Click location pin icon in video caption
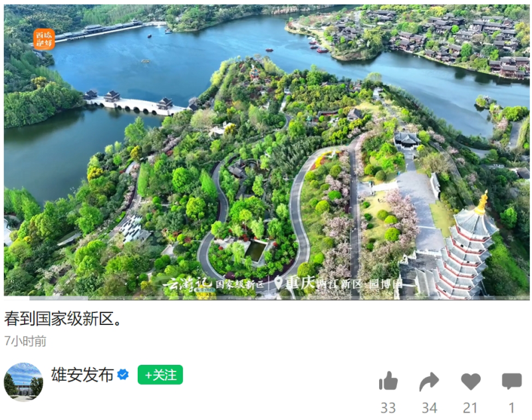The height and width of the screenshot is (420, 532). [278, 282]
